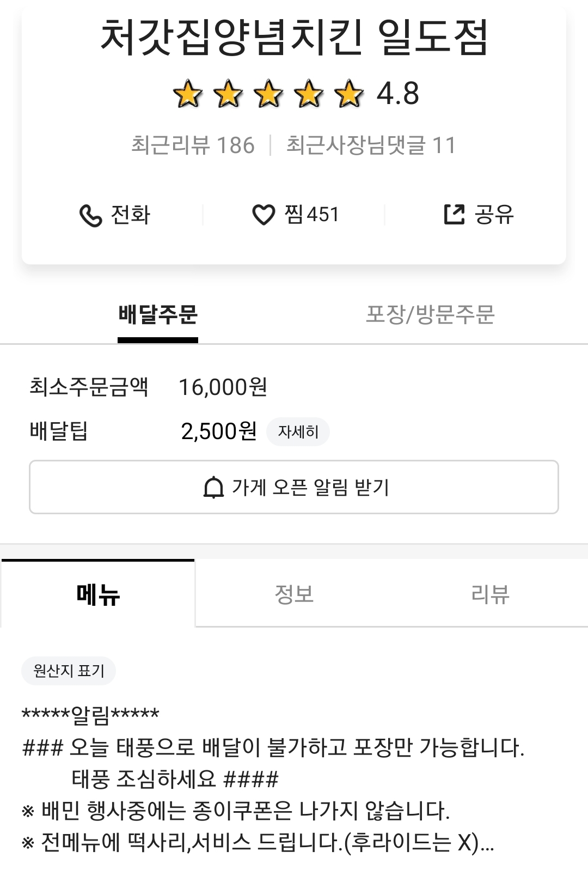Tap 자세히 for delivery tip details
Screen dimensions: 588x870
tap(298, 432)
